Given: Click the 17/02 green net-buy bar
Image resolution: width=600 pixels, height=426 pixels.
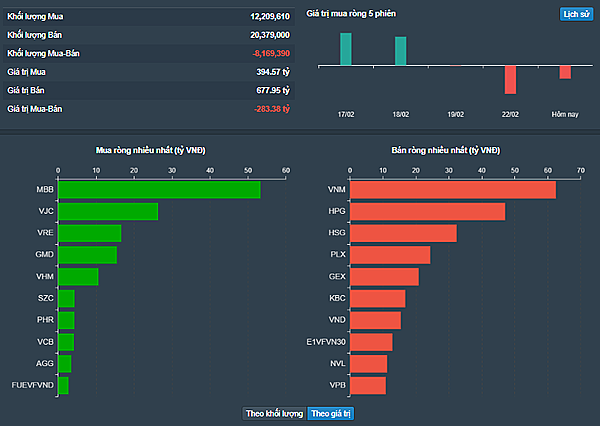Looking at the screenshot, I should click(346, 49).
